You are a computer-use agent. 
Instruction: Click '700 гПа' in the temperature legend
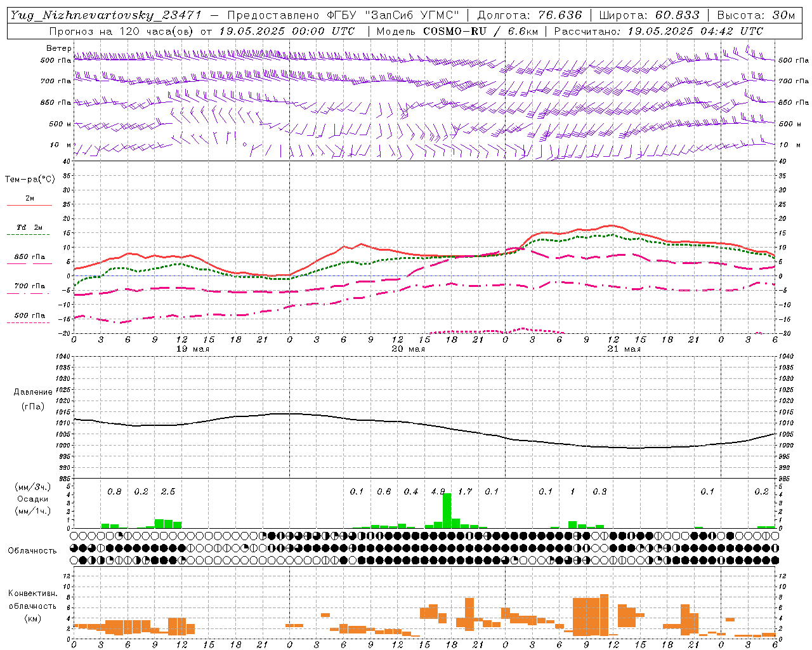tap(30, 286)
